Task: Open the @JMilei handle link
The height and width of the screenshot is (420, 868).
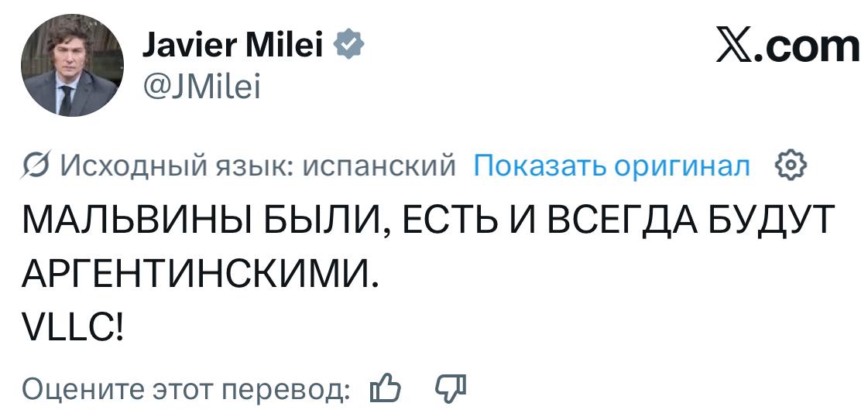Action: tap(201, 89)
